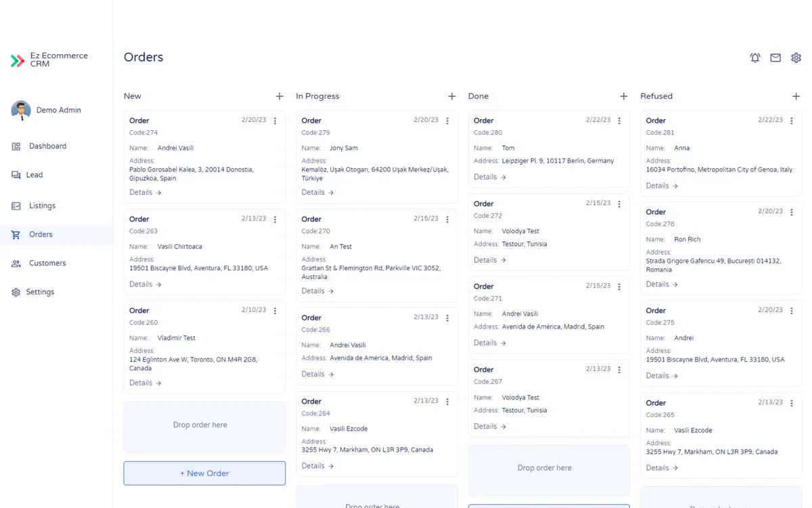
Task: Open Details of Tom's order
Action: [x=490, y=177]
